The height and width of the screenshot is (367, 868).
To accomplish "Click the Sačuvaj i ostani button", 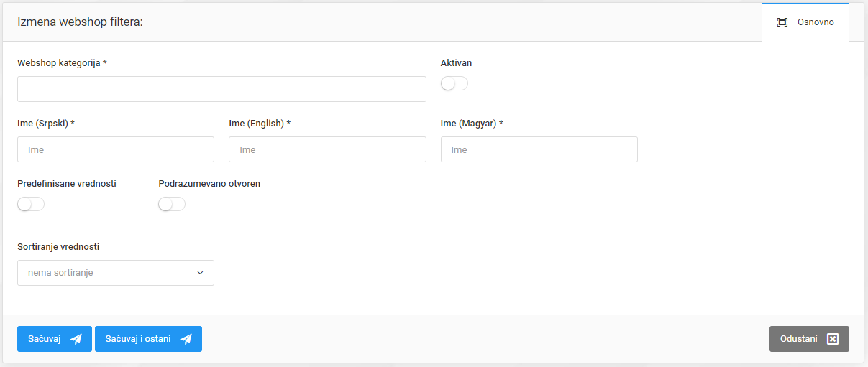I will (x=148, y=339).
